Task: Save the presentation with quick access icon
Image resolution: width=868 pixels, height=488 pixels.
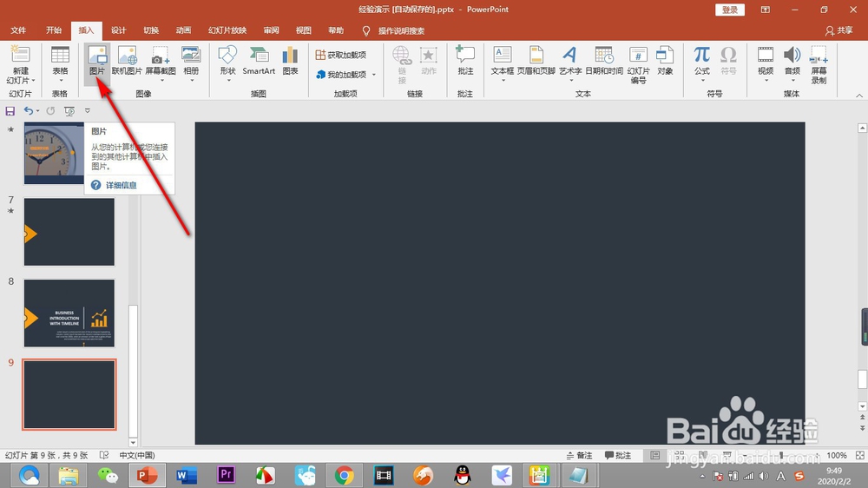Action: click(x=10, y=111)
